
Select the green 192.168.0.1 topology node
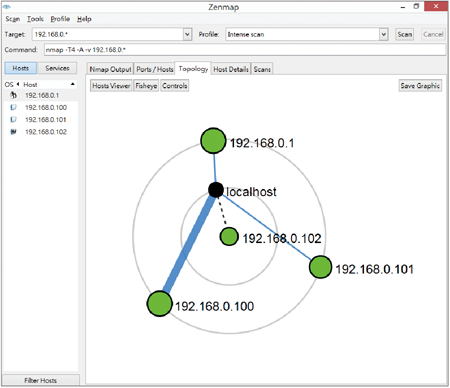[213, 141]
